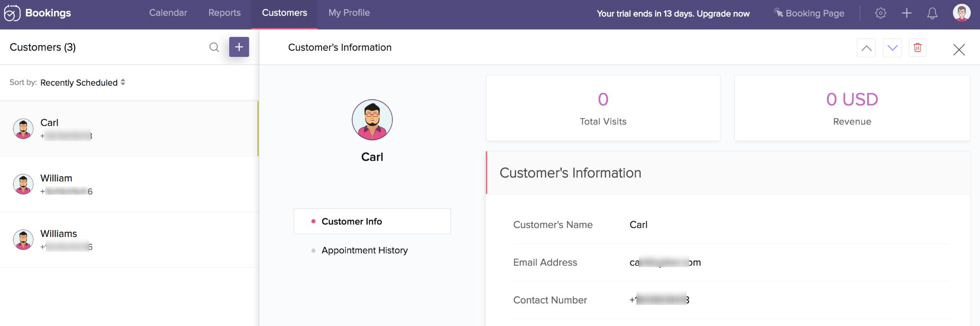Add a new customer with plus button

pyautogui.click(x=239, y=47)
